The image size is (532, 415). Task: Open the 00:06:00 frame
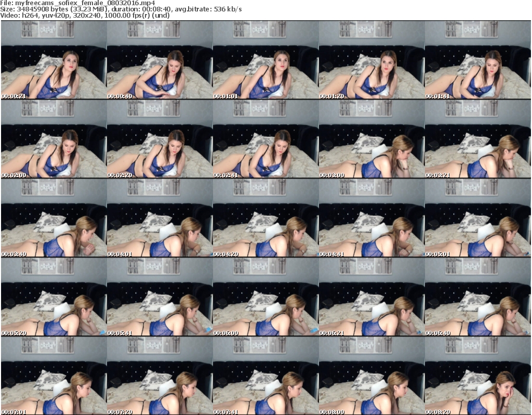click(x=265, y=297)
